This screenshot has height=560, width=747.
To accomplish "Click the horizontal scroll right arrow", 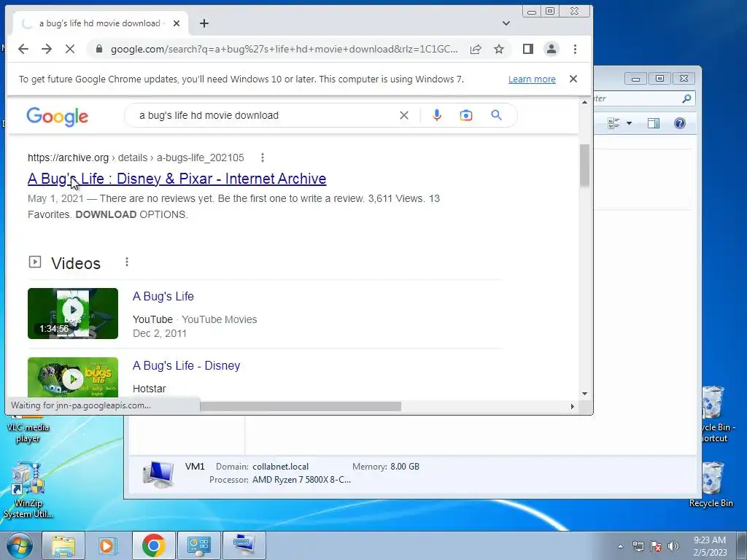I will tap(572, 406).
